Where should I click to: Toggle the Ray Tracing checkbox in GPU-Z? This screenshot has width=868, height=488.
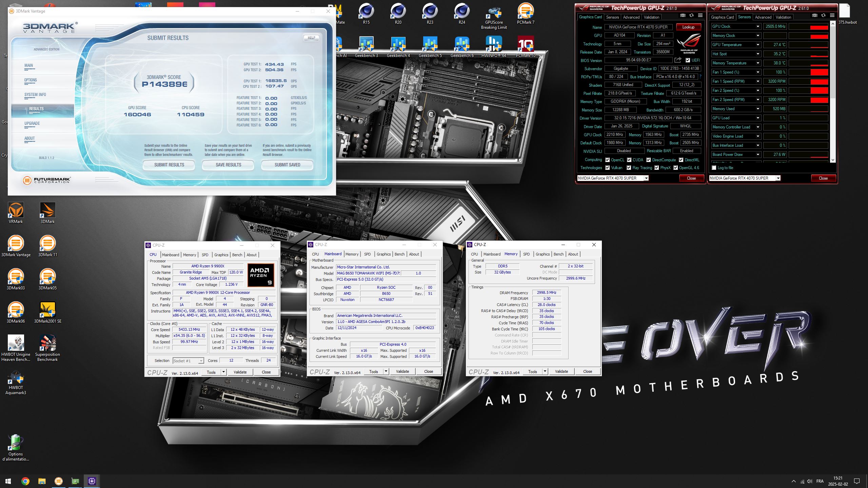(629, 168)
